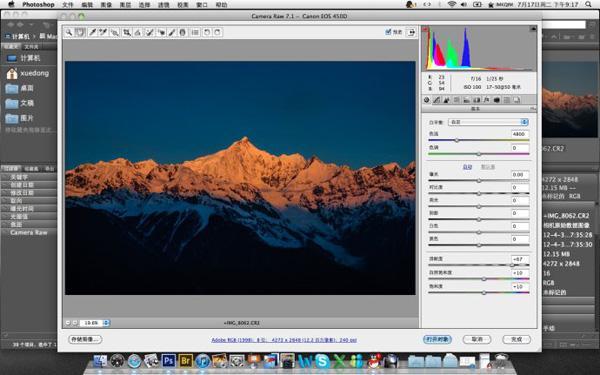Image resolution: width=600 pixels, height=375 pixels.
Task: Expand the Basic panel options menu
Action: pyautogui.click(x=532, y=109)
